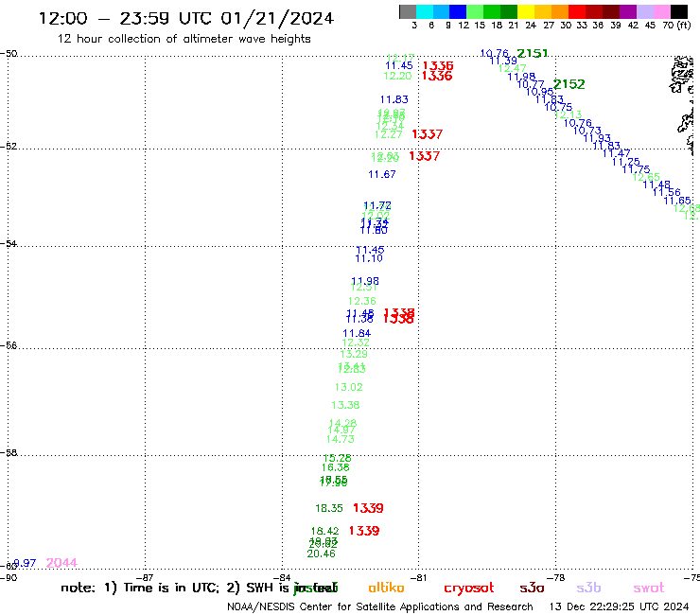Click the blue wave height value '9.97'

[x=25, y=563]
